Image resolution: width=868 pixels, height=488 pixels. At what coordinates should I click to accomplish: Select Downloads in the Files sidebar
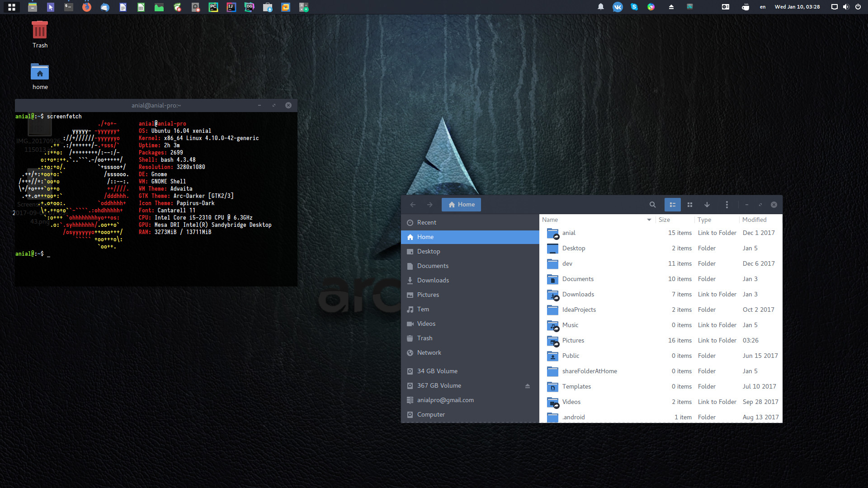pos(470,281)
